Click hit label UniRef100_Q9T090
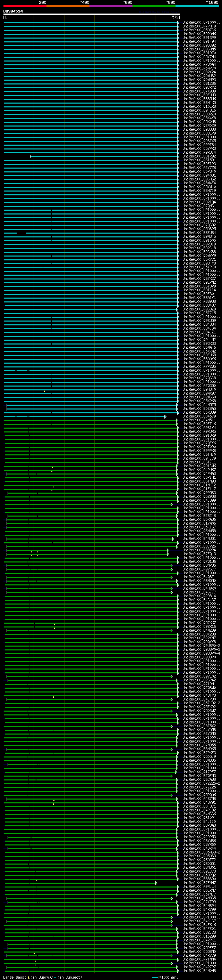222x980 pixels. click(199, 447)
